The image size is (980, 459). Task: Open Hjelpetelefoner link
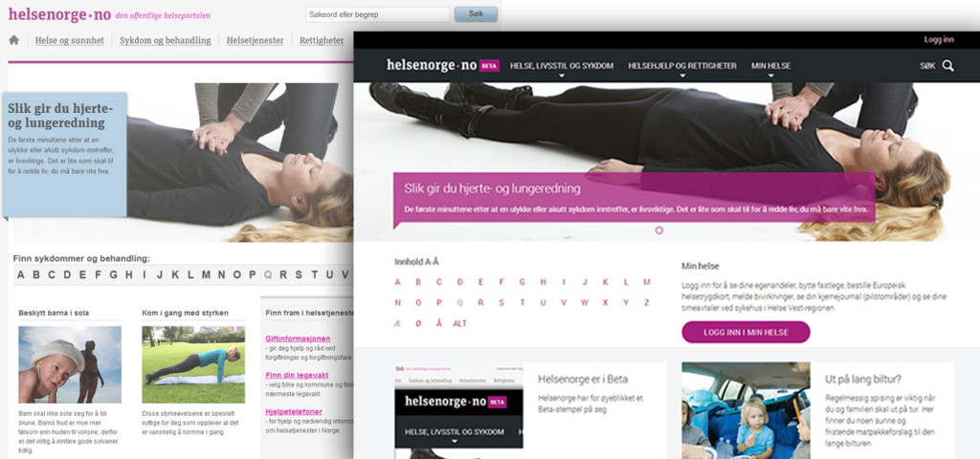294,411
